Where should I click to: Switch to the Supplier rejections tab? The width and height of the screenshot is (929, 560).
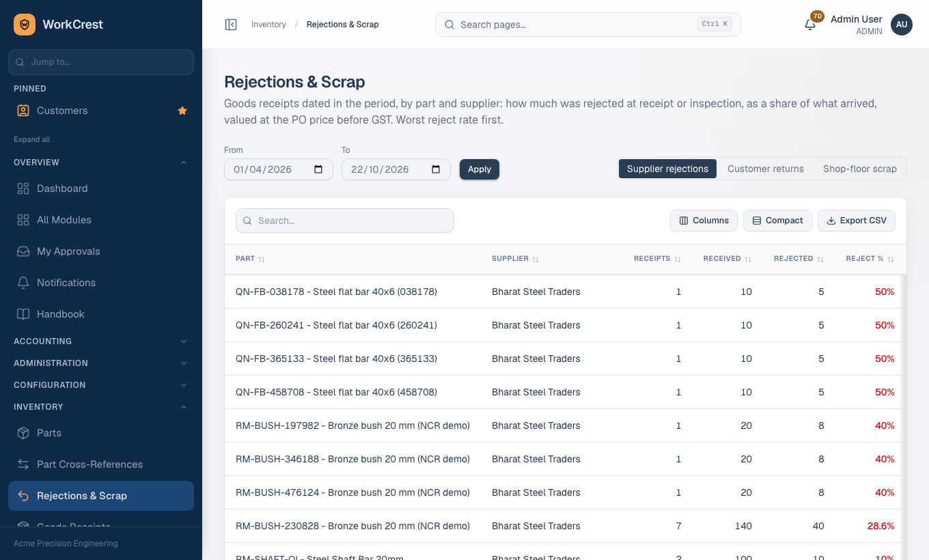[x=667, y=169]
